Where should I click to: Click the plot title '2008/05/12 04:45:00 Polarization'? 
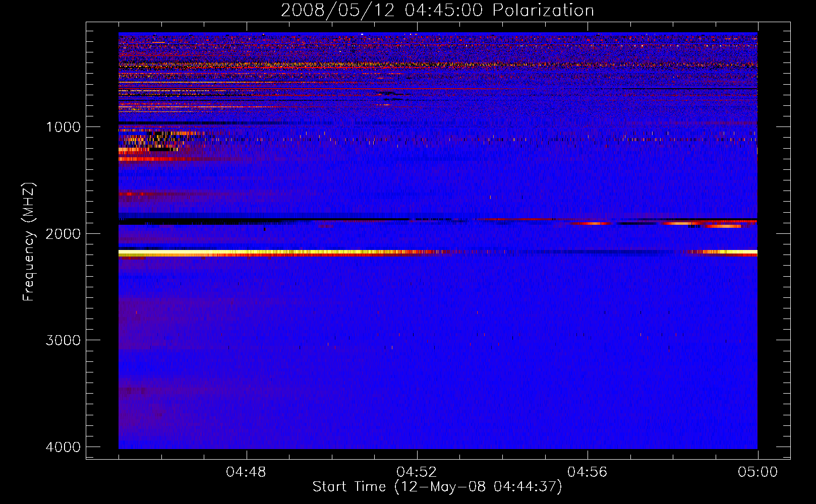(437, 10)
